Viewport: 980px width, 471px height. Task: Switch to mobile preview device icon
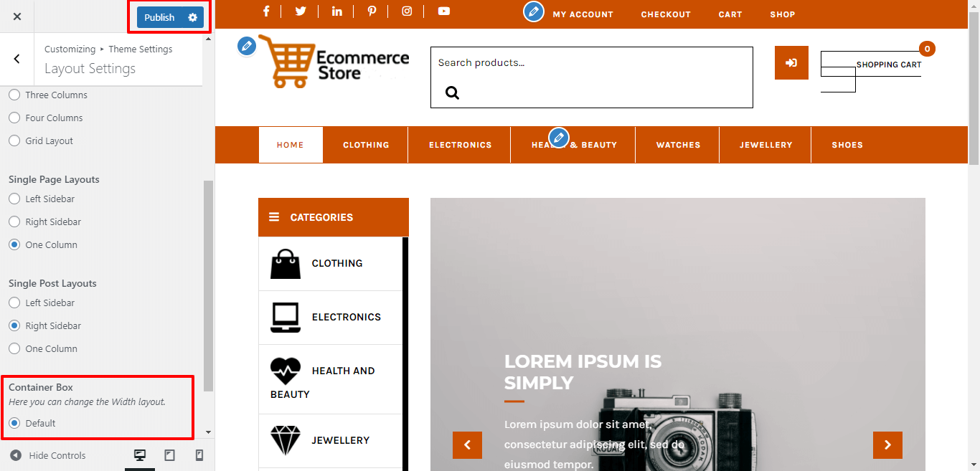coord(199,455)
